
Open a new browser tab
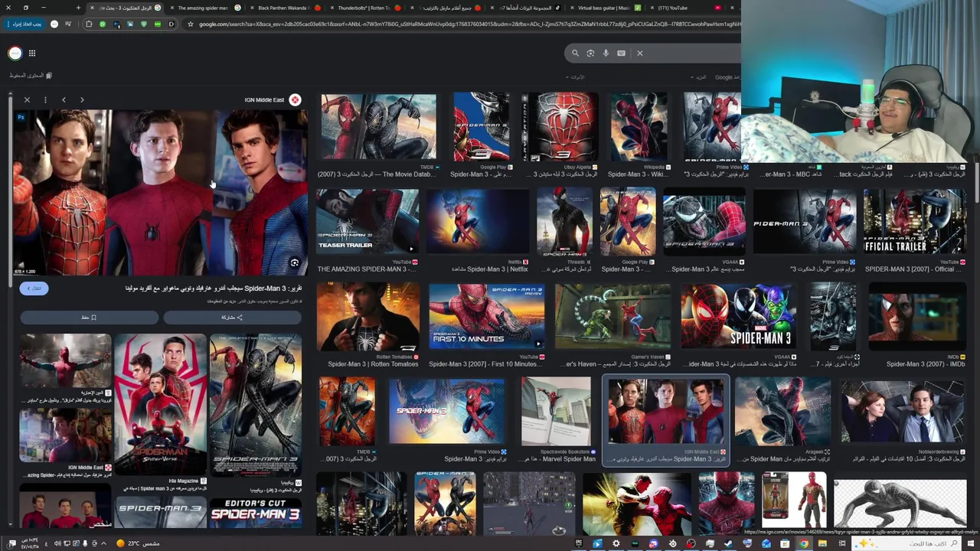point(78,8)
